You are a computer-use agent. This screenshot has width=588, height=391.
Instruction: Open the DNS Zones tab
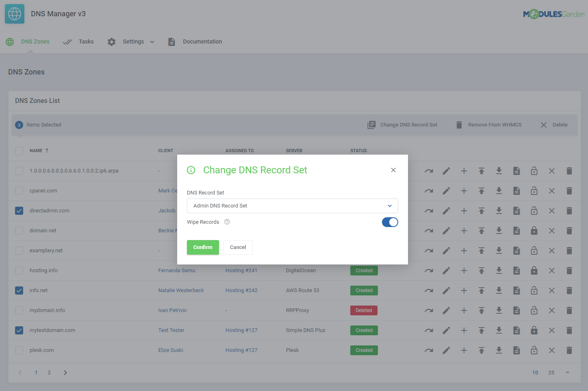click(28, 42)
